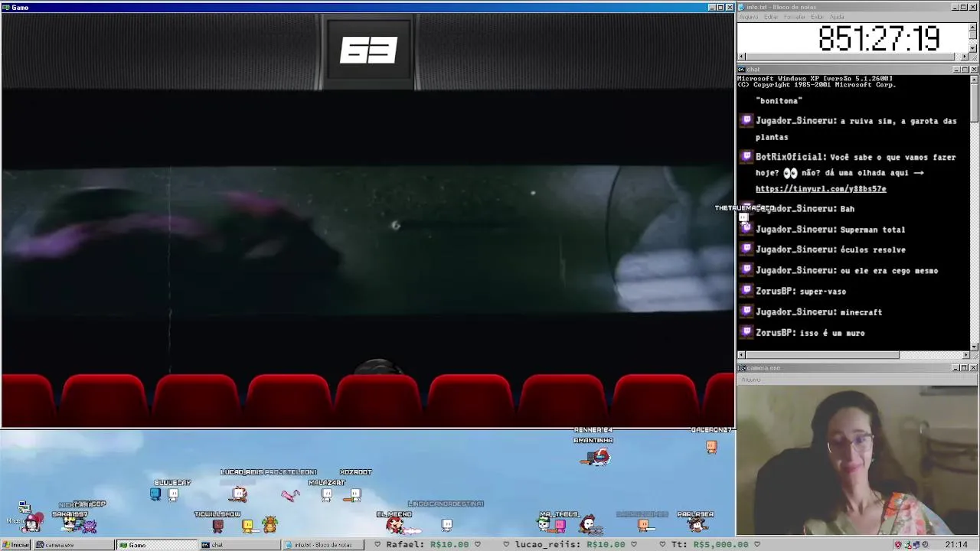Activate the chat taskbar button
Screen dimensions: 980x551
(239, 545)
